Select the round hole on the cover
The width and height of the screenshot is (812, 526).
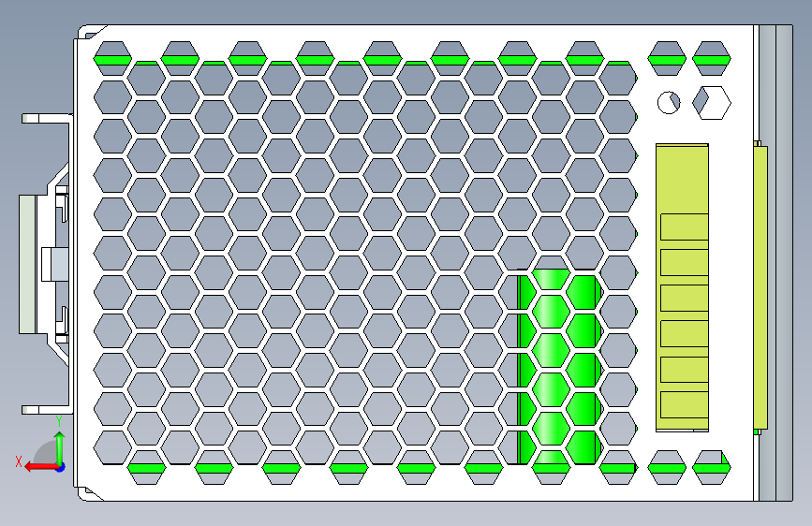click(x=669, y=103)
